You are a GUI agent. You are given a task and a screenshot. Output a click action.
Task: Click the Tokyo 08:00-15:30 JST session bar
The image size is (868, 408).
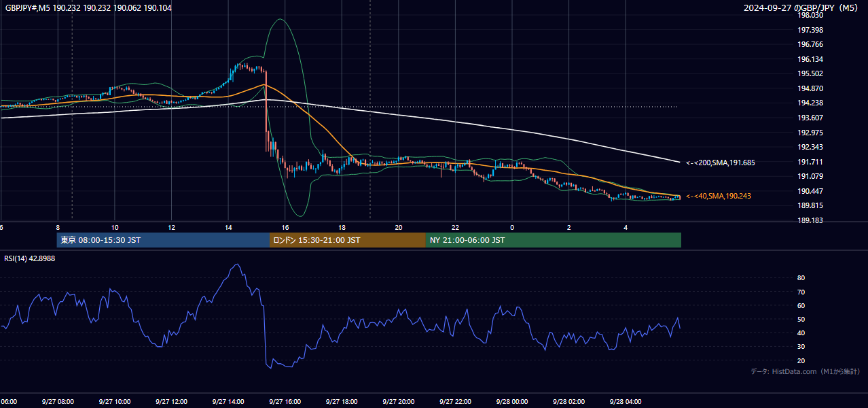point(163,240)
